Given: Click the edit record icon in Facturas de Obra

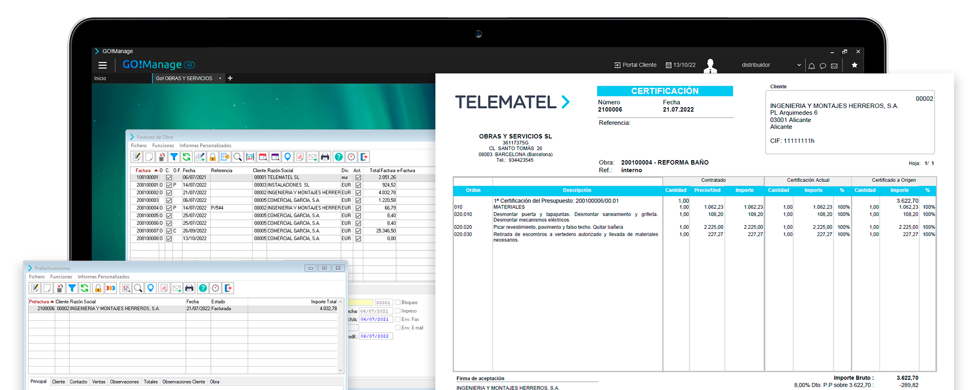Looking at the screenshot, I should [137, 157].
